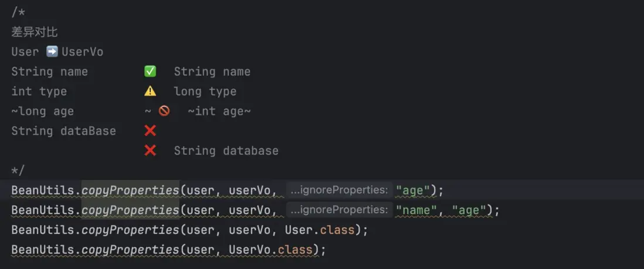This screenshot has height=269, width=644.
Task: Click the lowercase "String database" comment text
Action: 226,151
